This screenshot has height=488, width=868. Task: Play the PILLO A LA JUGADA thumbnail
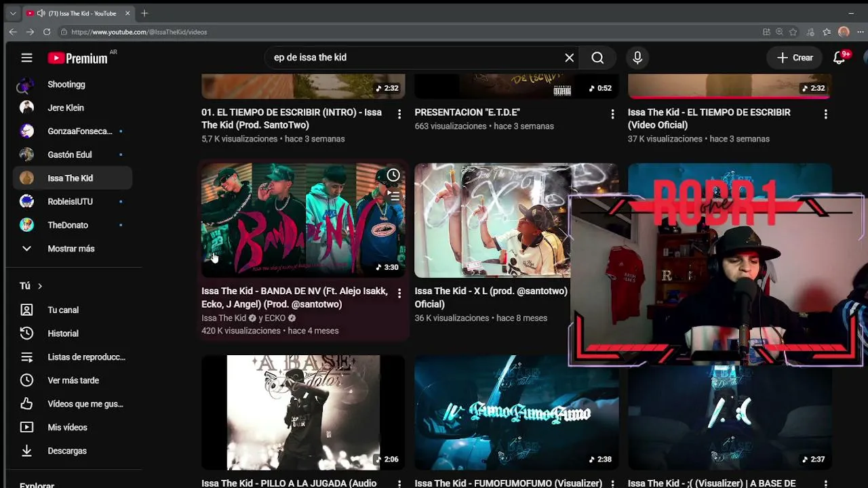[303, 413]
